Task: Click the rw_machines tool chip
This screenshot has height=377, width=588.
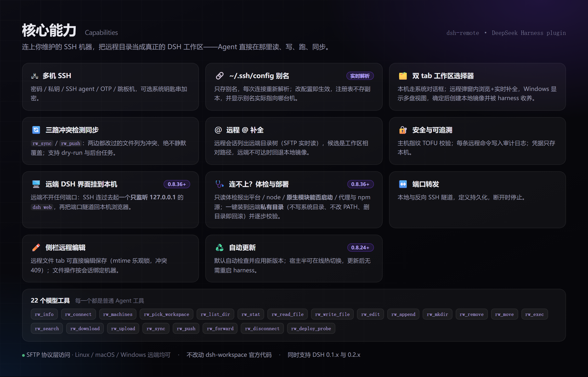Action: (118, 315)
